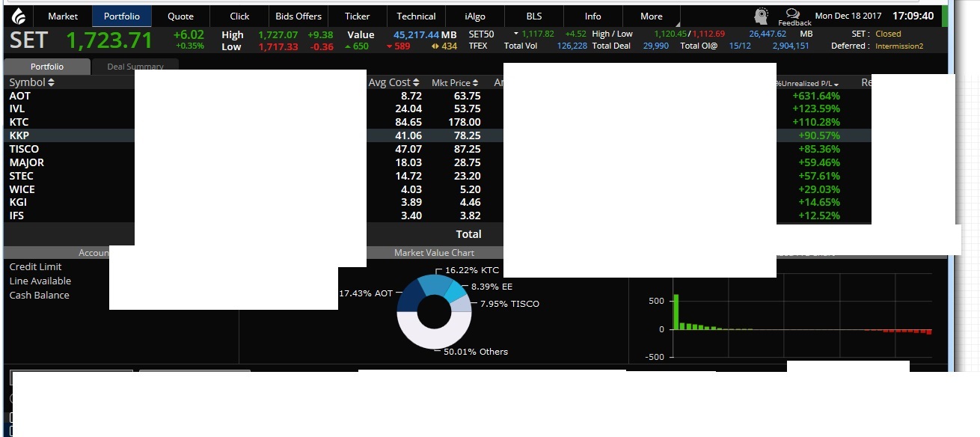Switch to the Portfolio sub-tab
The image size is (980, 437).
(47, 67)
